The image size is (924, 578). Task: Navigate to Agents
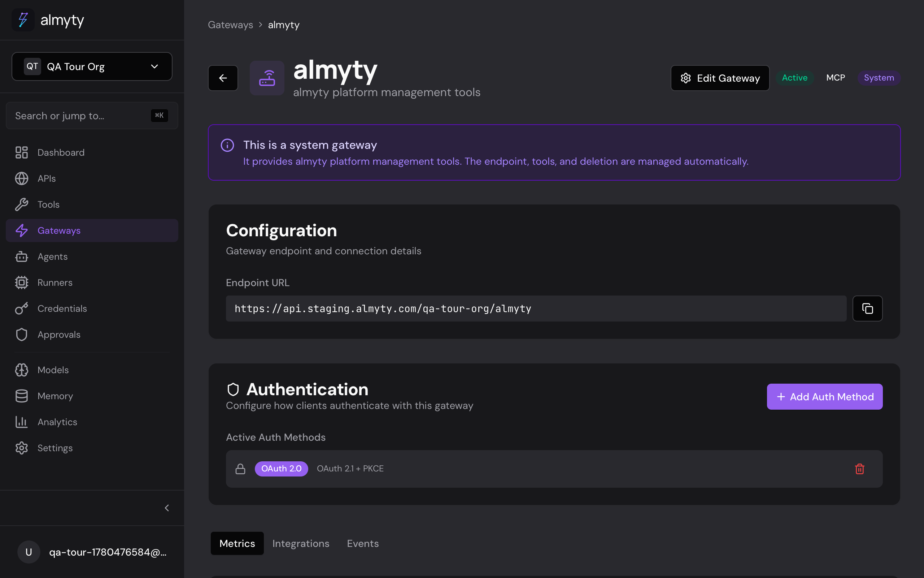point(92,256)
